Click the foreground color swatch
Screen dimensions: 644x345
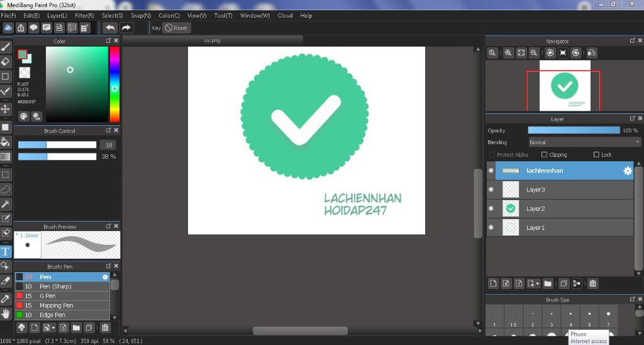tap(22, 55)
